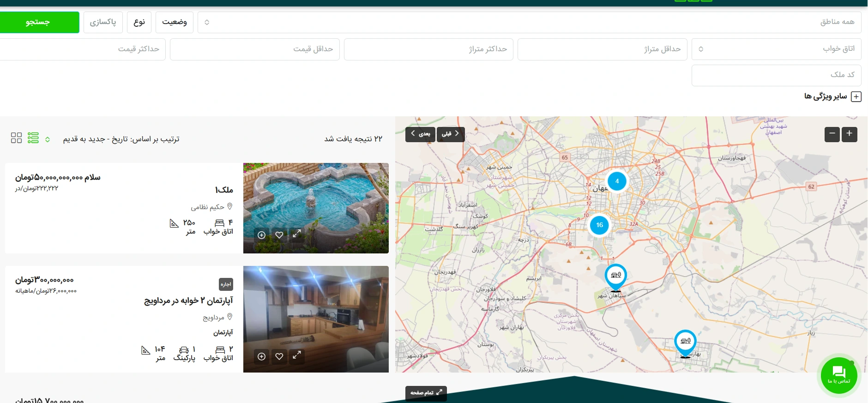This screenshot has width=868, height=403.
Task: Click the plus circle on apartment photo
Action: pyautogui.click(x=262, y=356)
